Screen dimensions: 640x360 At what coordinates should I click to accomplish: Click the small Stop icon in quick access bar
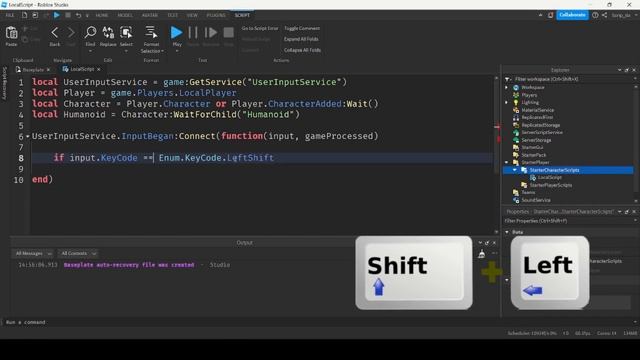(68, 15)
